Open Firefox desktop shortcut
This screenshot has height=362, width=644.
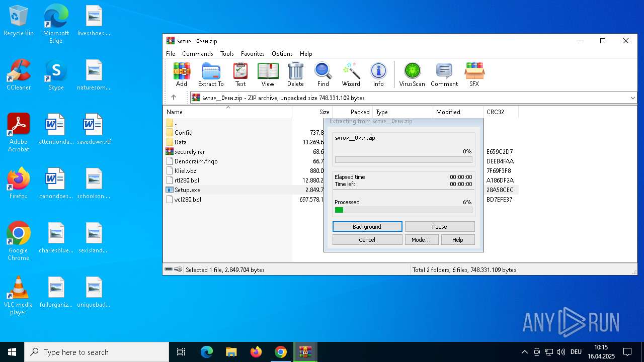[19, 184]
